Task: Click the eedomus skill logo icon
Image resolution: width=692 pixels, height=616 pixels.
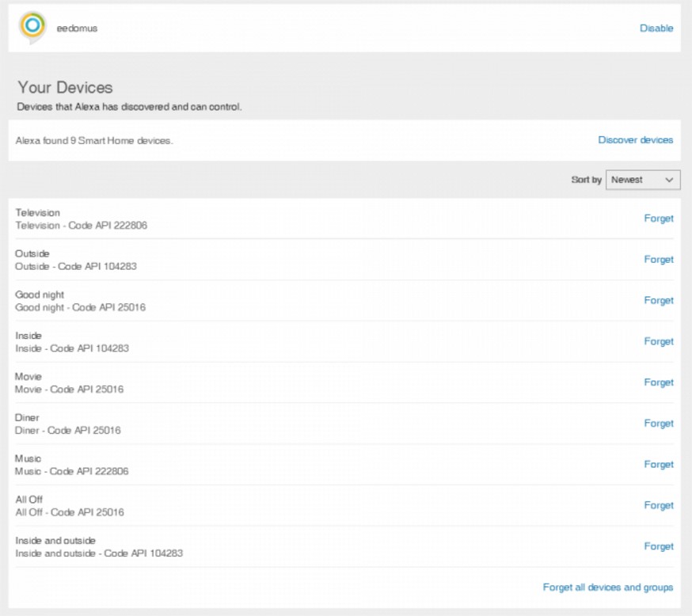Action: click(32, 28)
